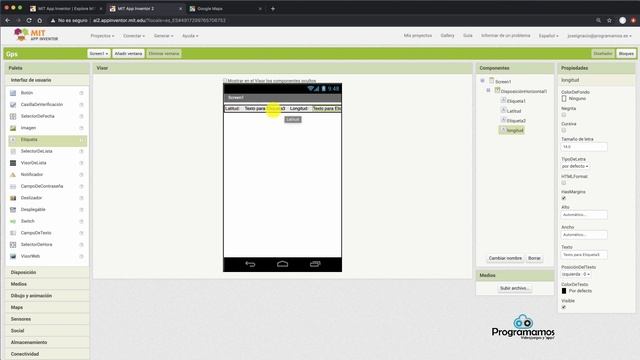Reload the browser page
Image resolution: width=640 pixels, height=360 pixels.
(29, 20)
